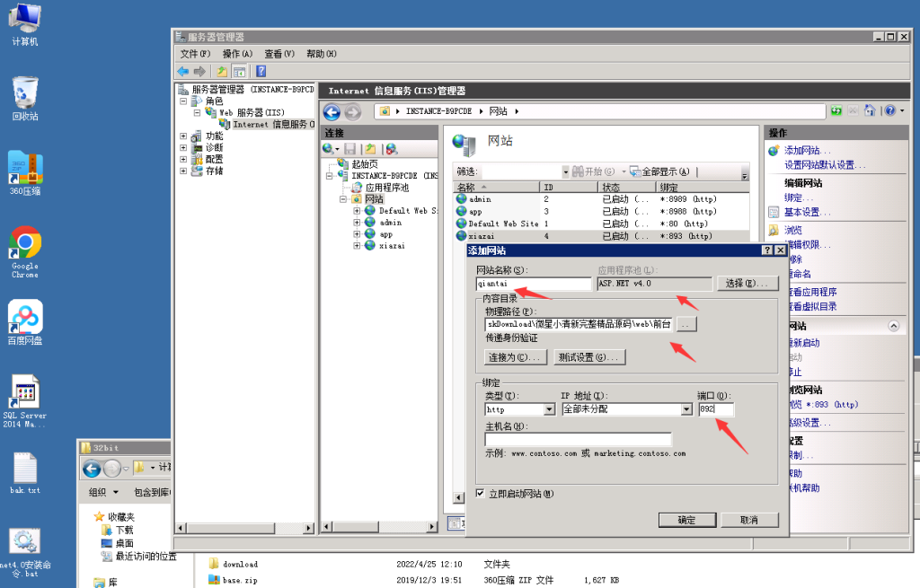Click the 测试设置 button

[588, 357]
